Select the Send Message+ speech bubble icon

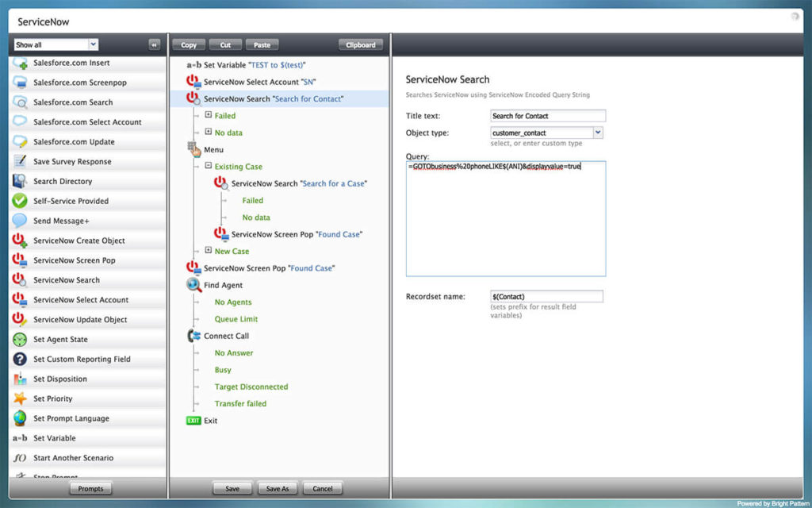(17, 221)
